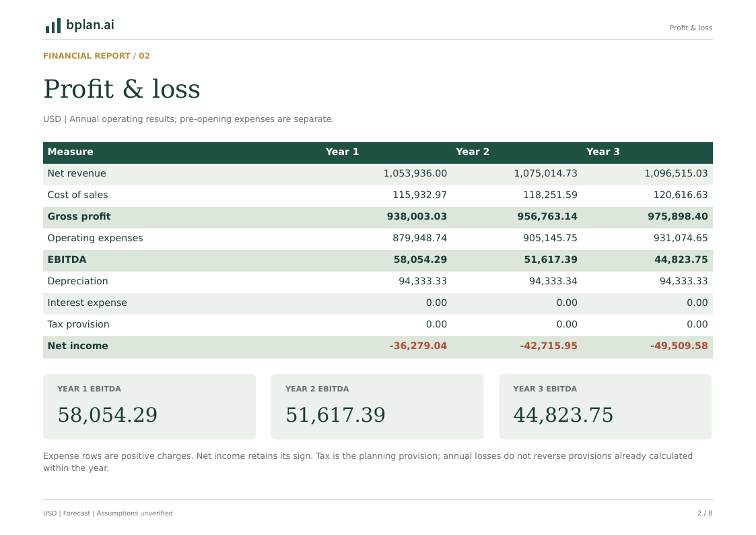Click Cost of sales value 120,616.63

pyautogui.click(x=681, y=195)
